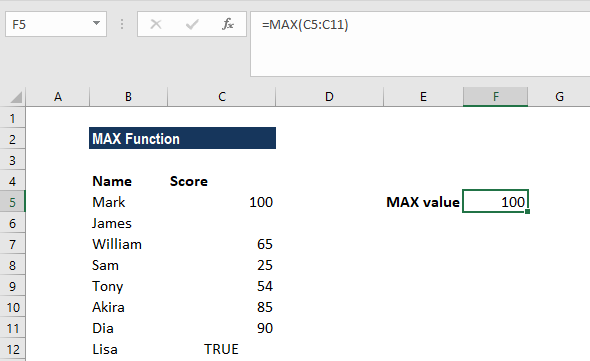Screen dimensions: 590x361
Task: Select Lisa's TRUE value cell
Action: pos(222,349)
